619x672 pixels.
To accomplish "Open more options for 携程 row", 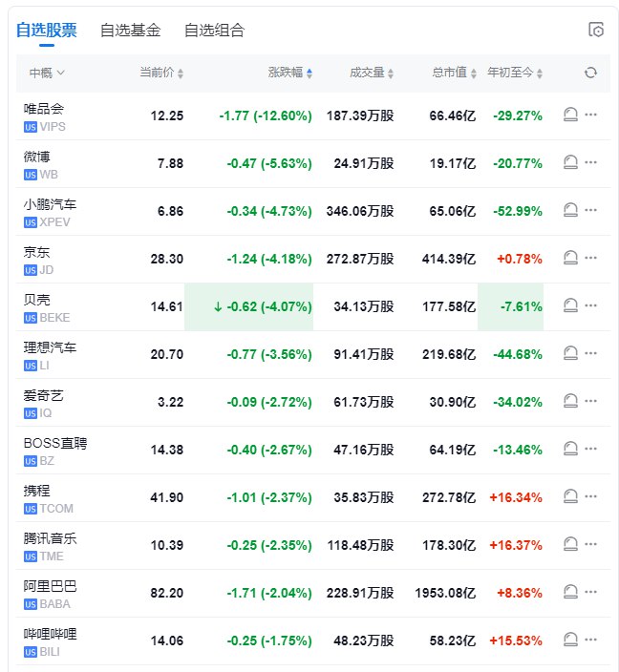I will point(590,496).
